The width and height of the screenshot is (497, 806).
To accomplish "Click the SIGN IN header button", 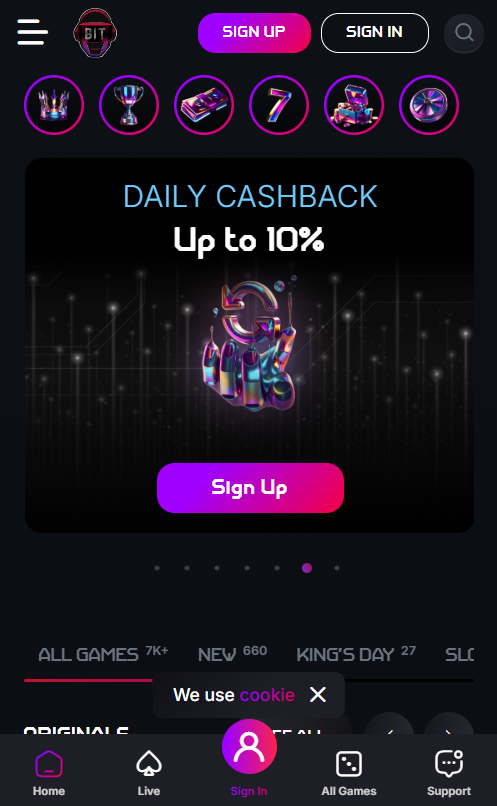I will pos(375,33).
